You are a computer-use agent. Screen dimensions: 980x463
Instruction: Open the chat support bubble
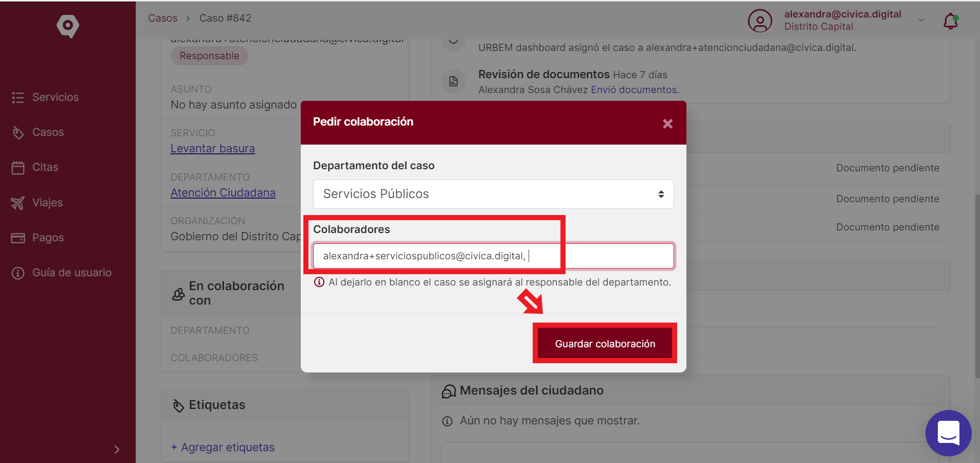click(948, 433)
